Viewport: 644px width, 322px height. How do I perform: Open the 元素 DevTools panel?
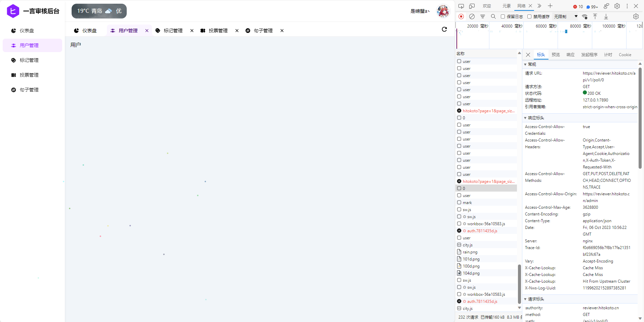[x=507, y=6]
